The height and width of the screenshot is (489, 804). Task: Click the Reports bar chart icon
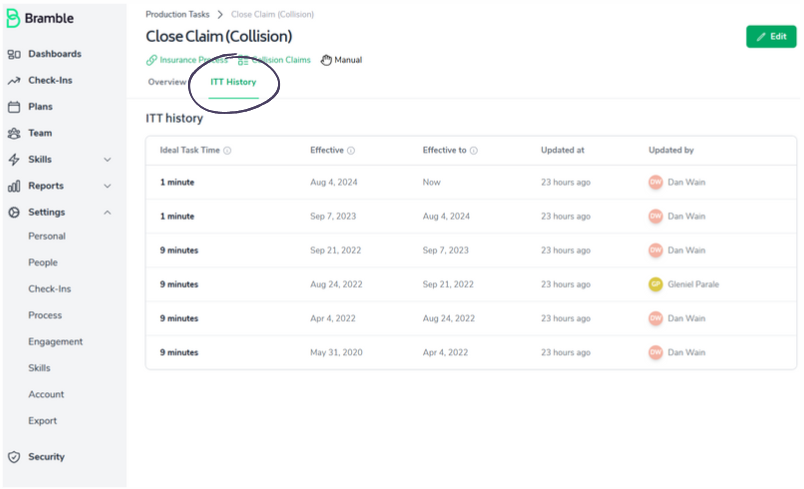(14, 186)
